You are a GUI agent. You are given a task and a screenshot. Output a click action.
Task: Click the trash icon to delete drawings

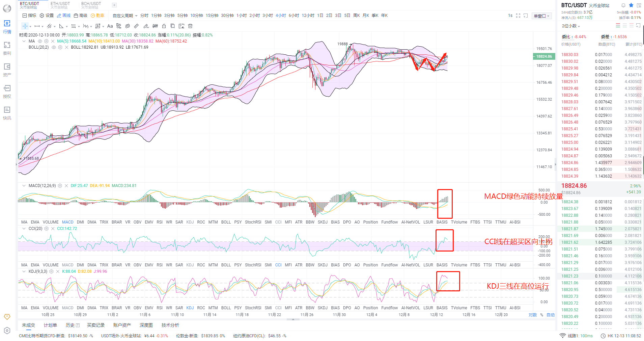click(x=190, y=26)
